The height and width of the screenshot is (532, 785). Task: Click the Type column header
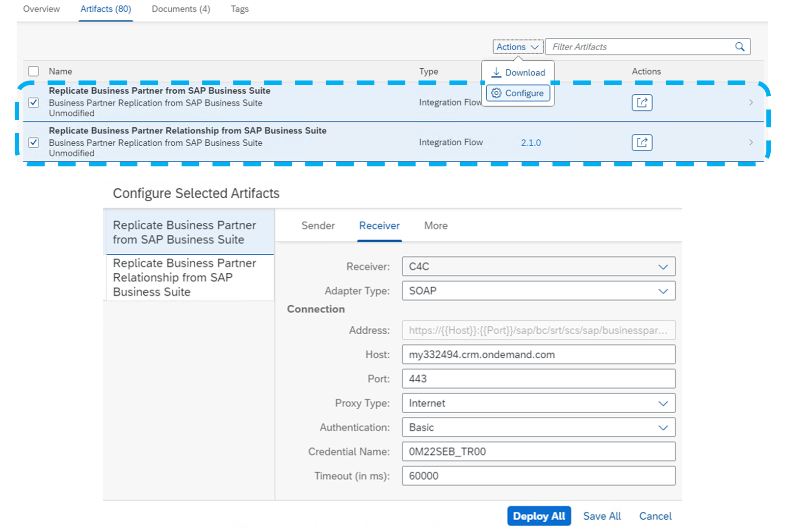pos(428,71)
